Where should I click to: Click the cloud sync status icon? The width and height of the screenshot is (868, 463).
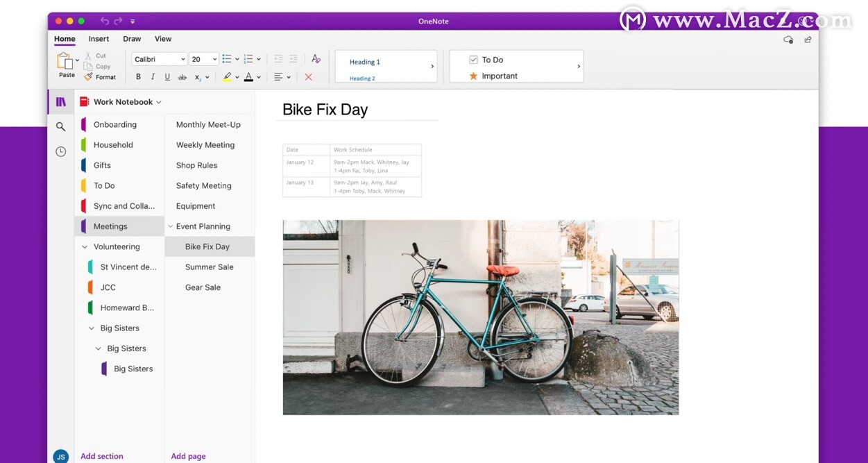788,40
